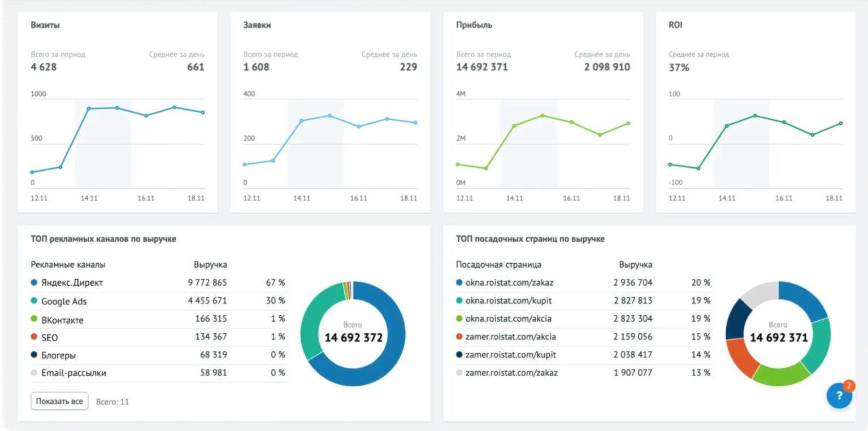Click the orange legend dot beside SEO

tap(34, 338)
